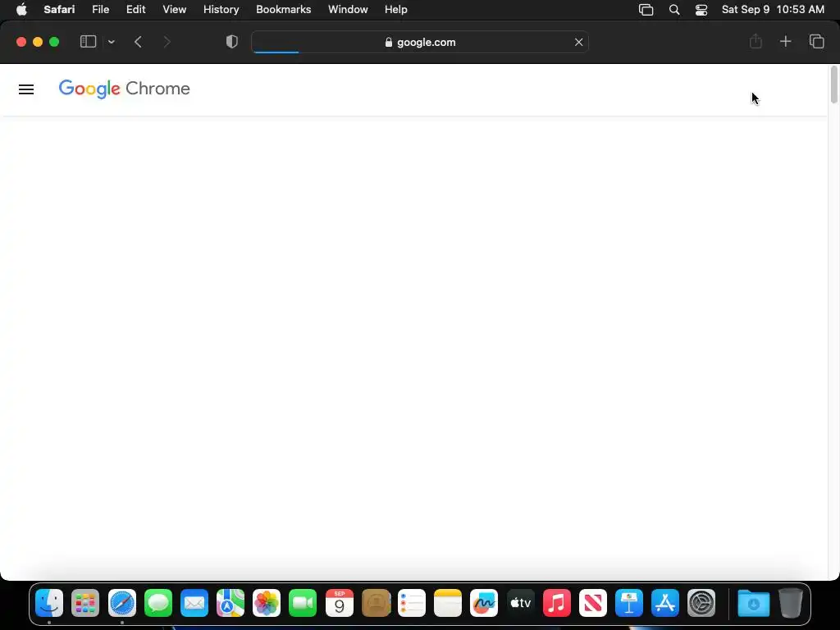Open Stage Manager menu bar icon
This screenshot has width=840, height=630.
pos(646,10)
